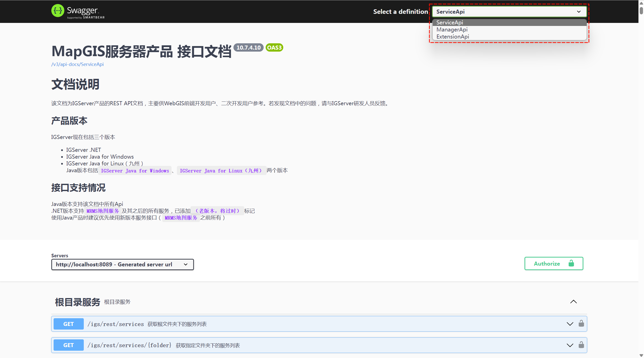Select ManagerApi from the definition list

point(452,29)
